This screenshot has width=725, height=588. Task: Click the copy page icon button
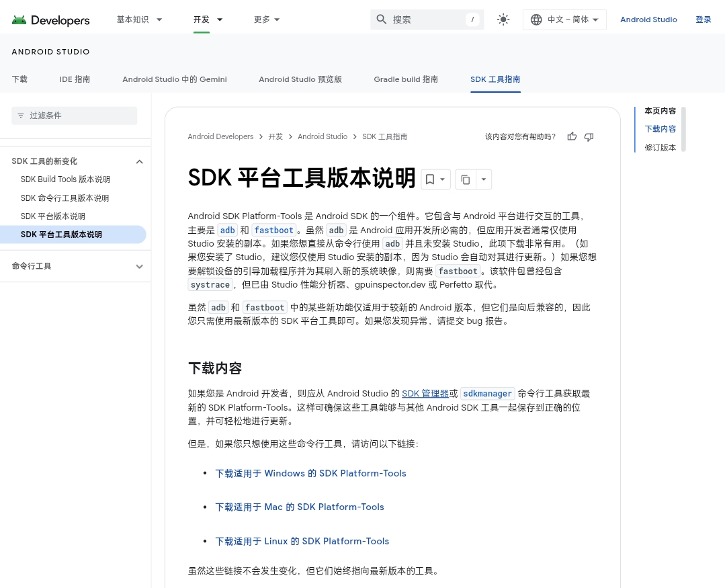pyautogui.click(x=465, y=179)
